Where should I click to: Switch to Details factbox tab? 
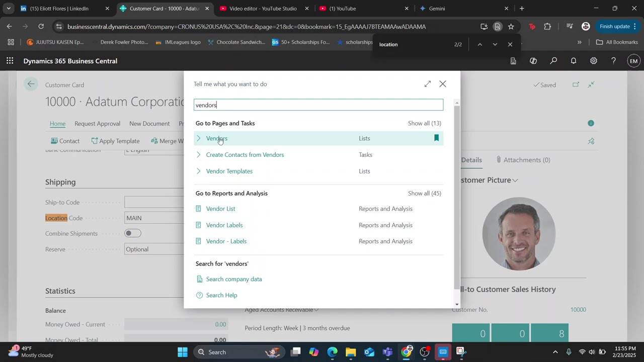471,160
